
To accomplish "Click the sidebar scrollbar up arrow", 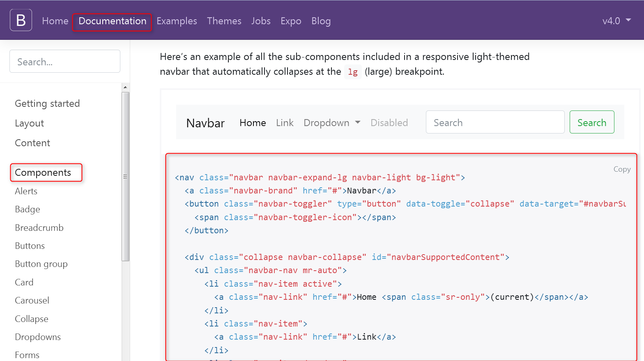I will (125, 87).
